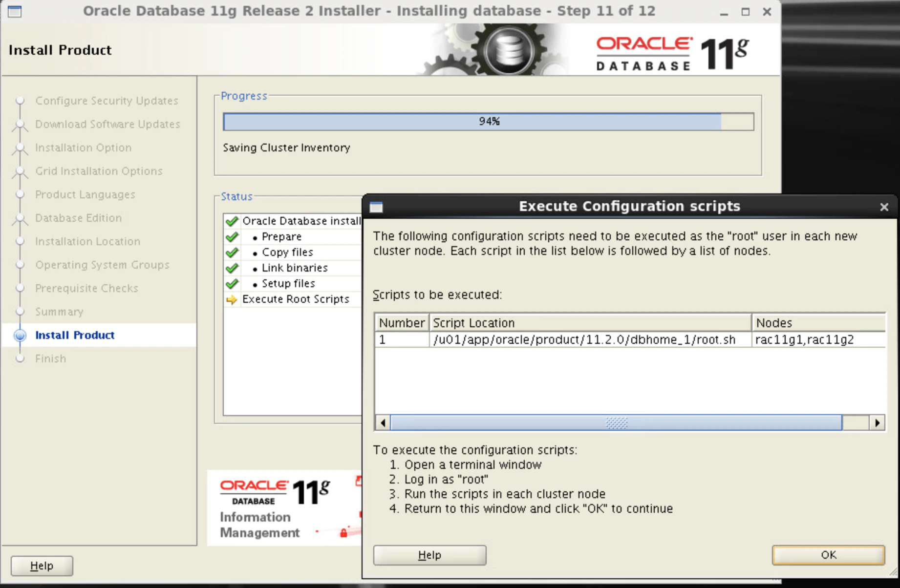Click the Oracle 11g Information Management banner
The image size is (900, 588).
284,508
